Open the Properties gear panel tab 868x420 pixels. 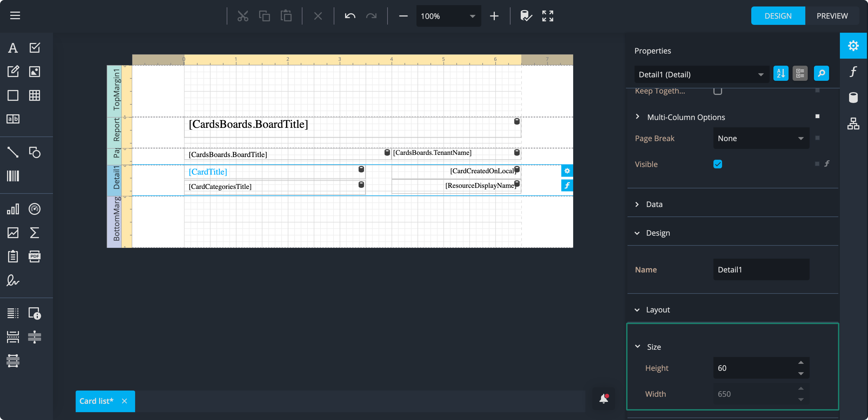click(853, 46)
